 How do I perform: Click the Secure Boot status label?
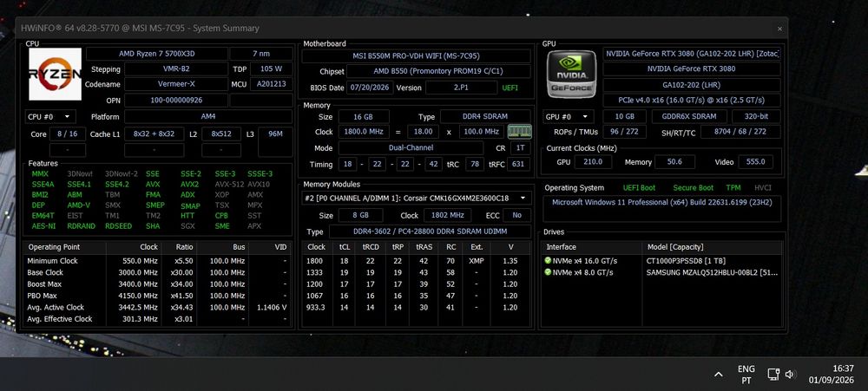click(x=693, y=187)
